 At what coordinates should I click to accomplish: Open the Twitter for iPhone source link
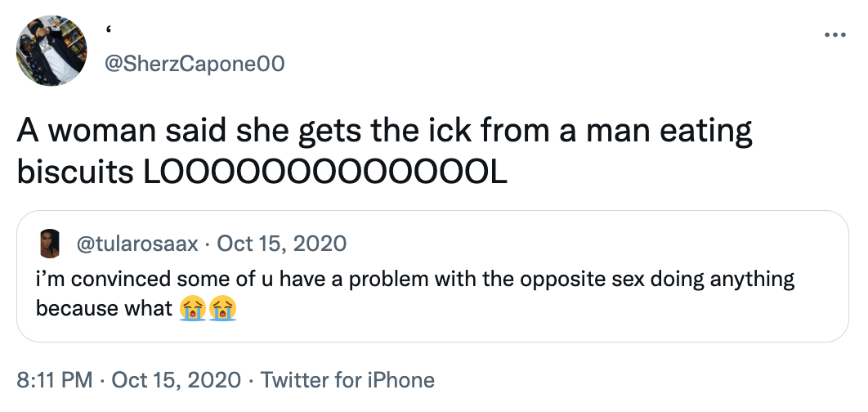coord(347,380)
